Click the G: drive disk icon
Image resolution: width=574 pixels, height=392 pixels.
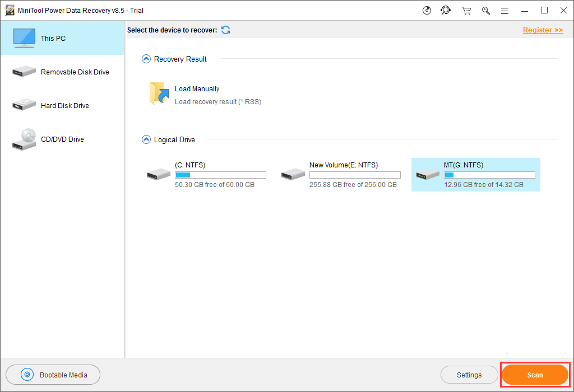click(428, 174)
